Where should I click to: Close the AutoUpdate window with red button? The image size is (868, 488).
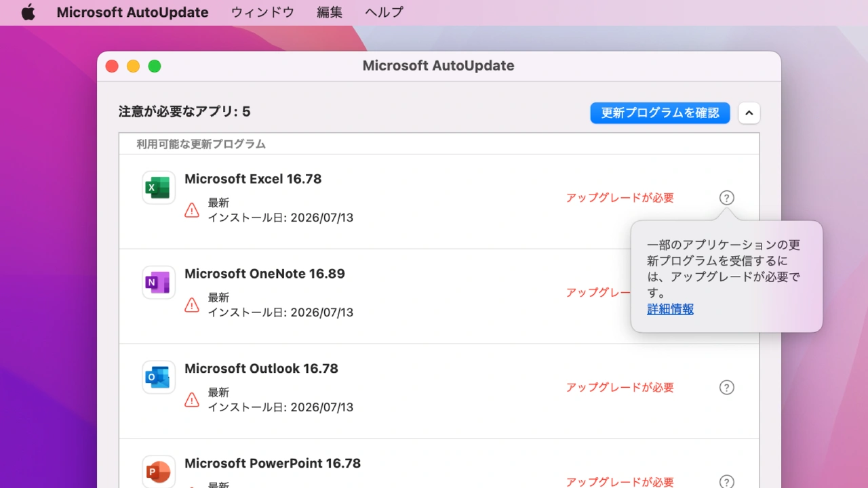[112, 66]
